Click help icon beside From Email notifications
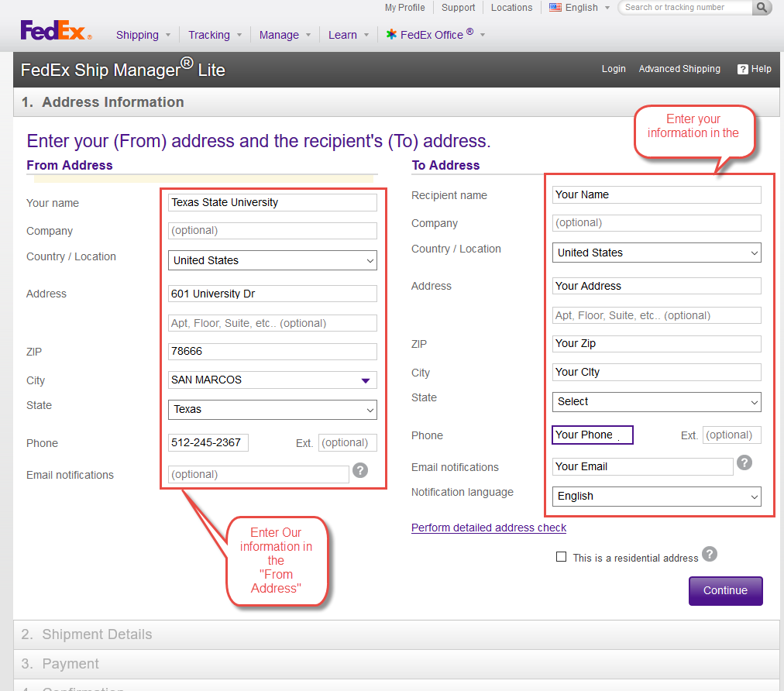Viewport: 784px width, 691px height. pyautogui.click(x=359, y=470)
